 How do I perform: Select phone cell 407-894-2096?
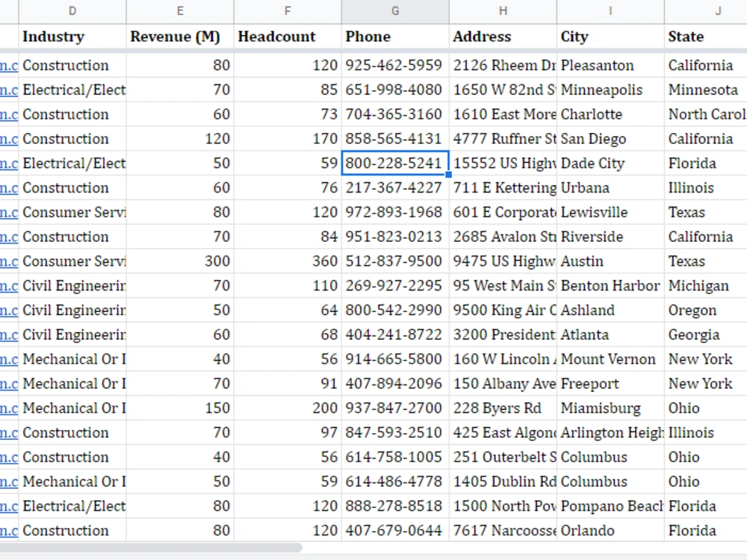coord(395,383)
